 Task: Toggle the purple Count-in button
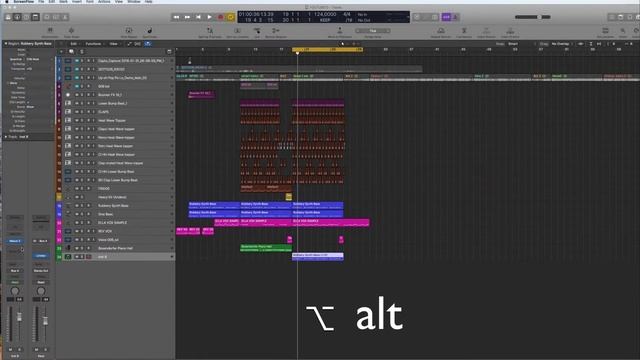[446, 17]
